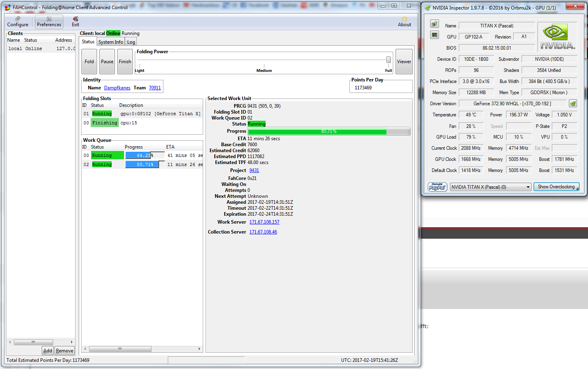Click Show Overclocking button

pos(556,187)
